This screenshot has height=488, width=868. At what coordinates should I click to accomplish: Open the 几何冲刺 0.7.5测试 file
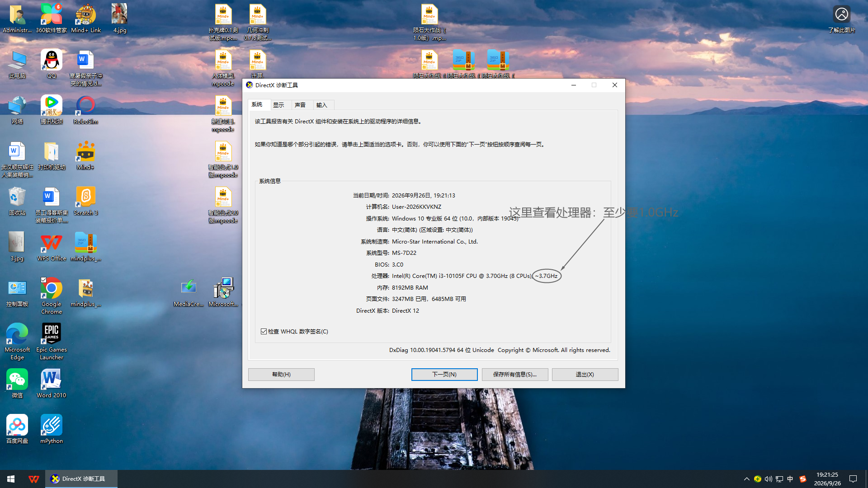[258, 22]
